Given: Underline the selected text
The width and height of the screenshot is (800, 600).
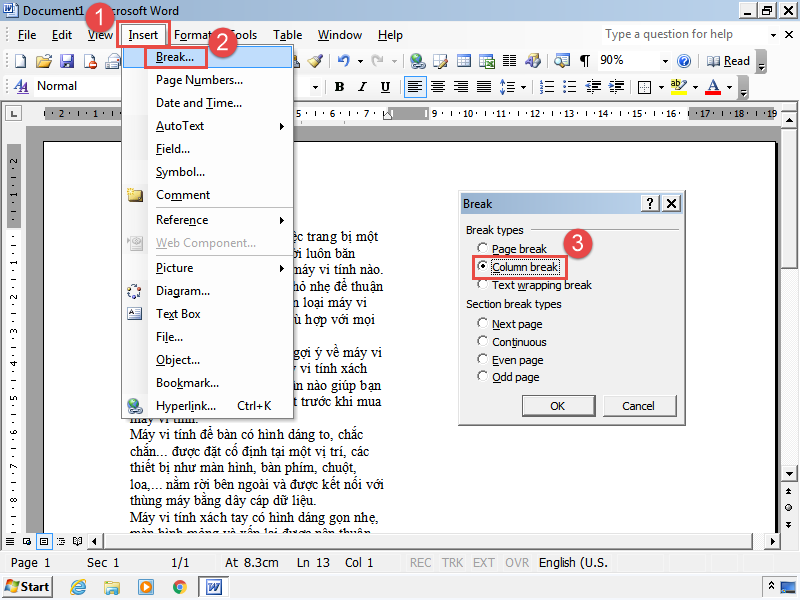Looking at the screenshot, I should pos(386,87).
